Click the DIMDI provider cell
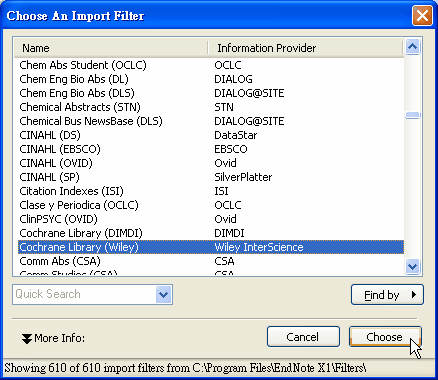Image resolution: width=438 pixels, height=380 pixels. 229,233
